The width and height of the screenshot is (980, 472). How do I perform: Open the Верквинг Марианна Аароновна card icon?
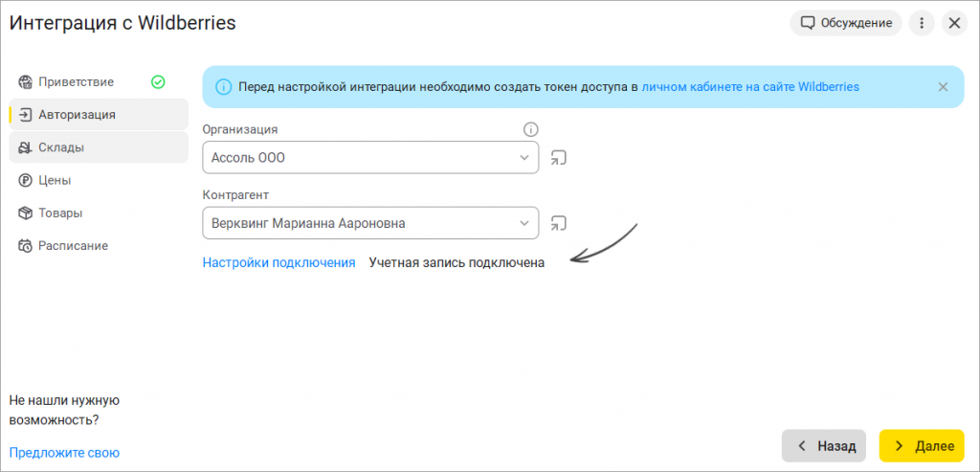(558, 223)
